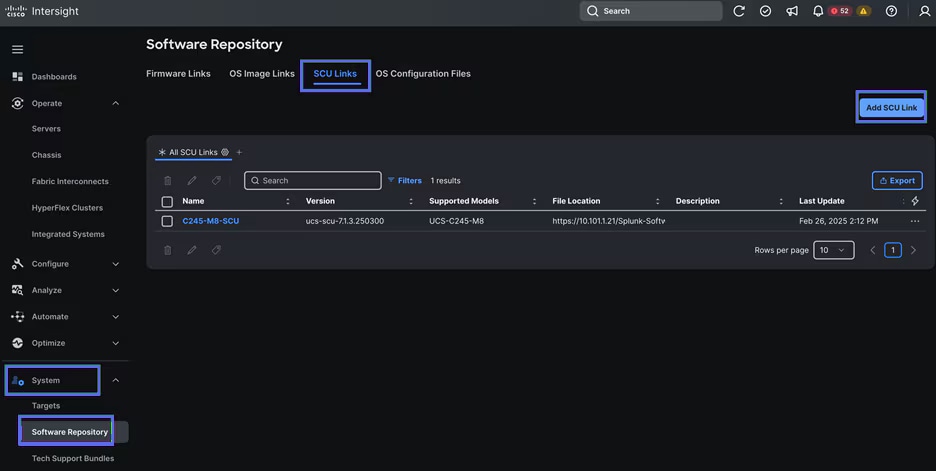The height and width of the screenshot is (471, 936).
Task: Click the Add SCU Link button
Action: coord(891,107)
